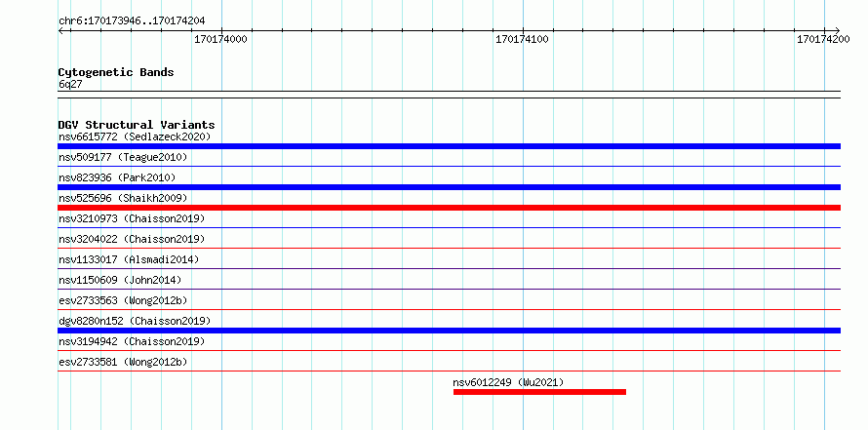Select the nsv525696 (Shaikh2009) label

click(123, 198)
